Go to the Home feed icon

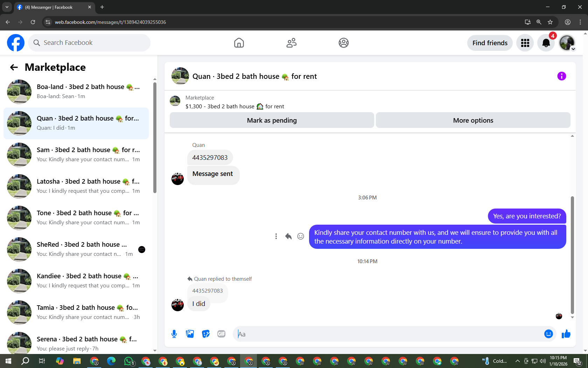pyautogui.click(x=239, y=43)
